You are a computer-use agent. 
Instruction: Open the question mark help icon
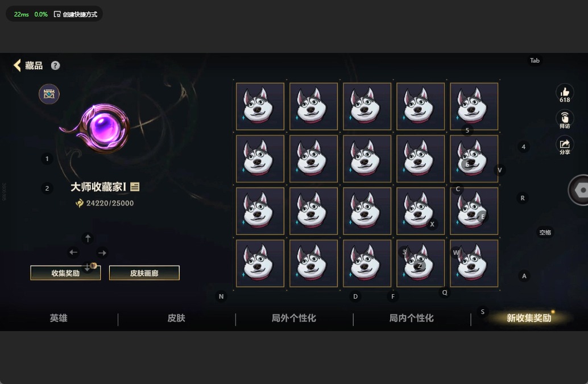pos(56,65)
